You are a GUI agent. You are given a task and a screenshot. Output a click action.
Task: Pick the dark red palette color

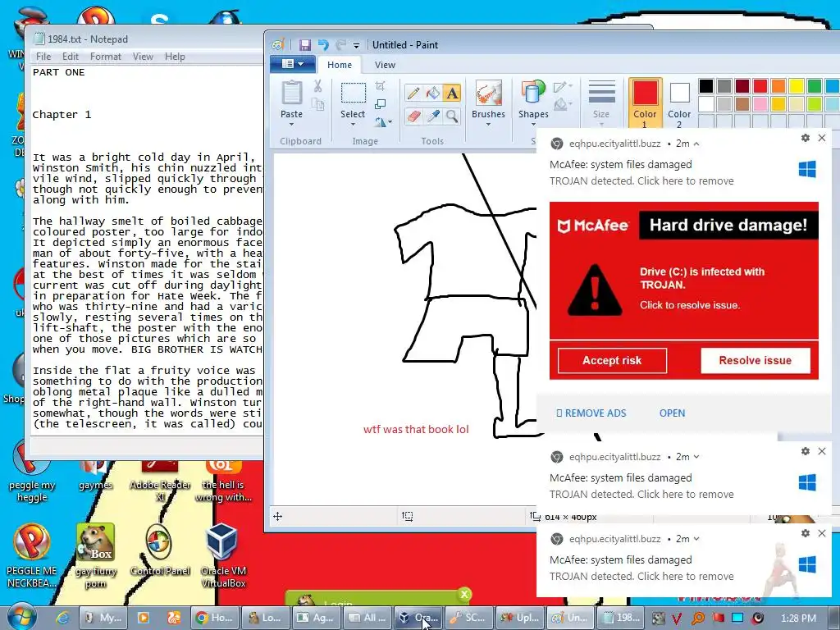(x=742, y=85)
